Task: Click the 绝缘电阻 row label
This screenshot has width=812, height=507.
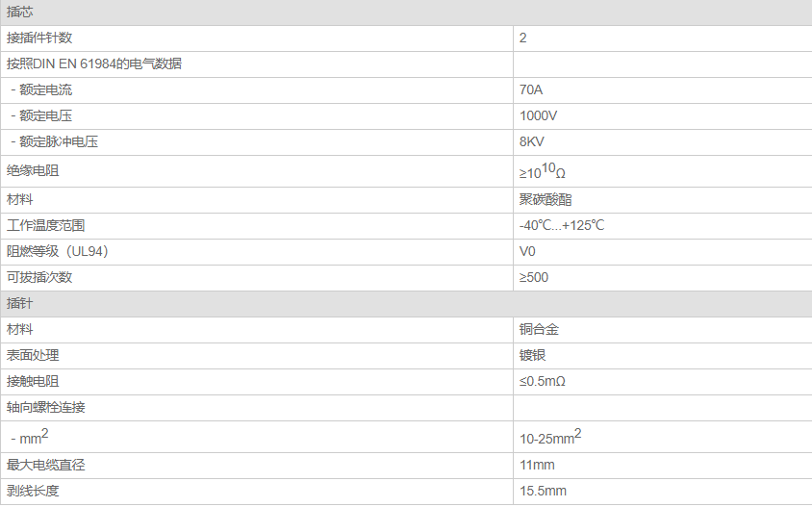Action: click(33, 171)
